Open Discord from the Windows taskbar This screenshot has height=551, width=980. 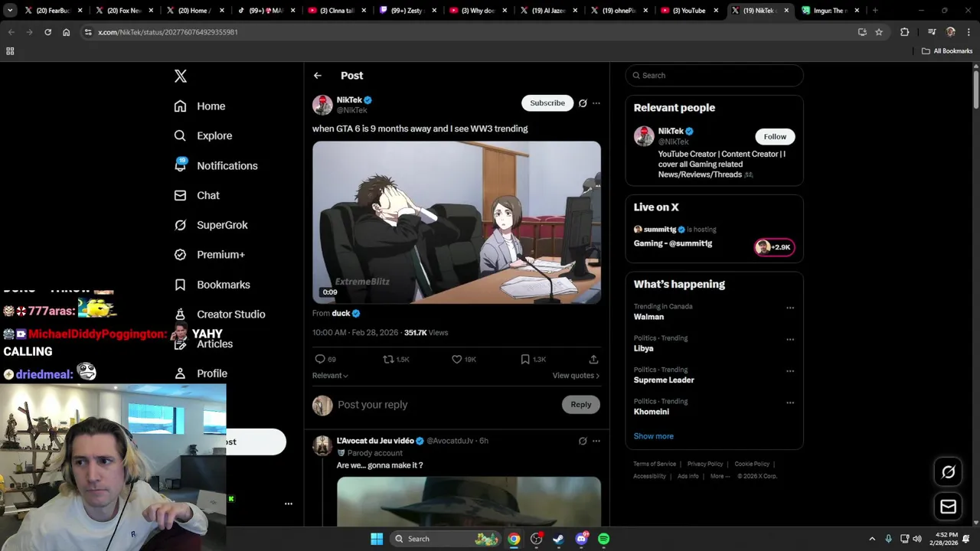[x=581, y=539]
